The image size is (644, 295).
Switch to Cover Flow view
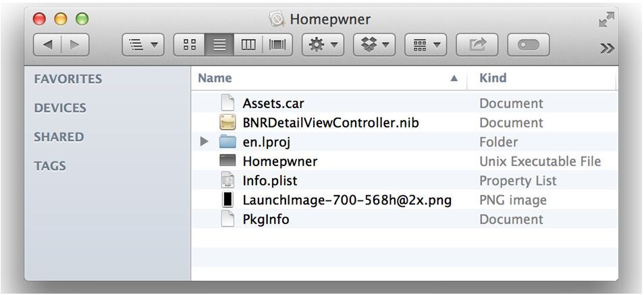(x=277, y=45)
